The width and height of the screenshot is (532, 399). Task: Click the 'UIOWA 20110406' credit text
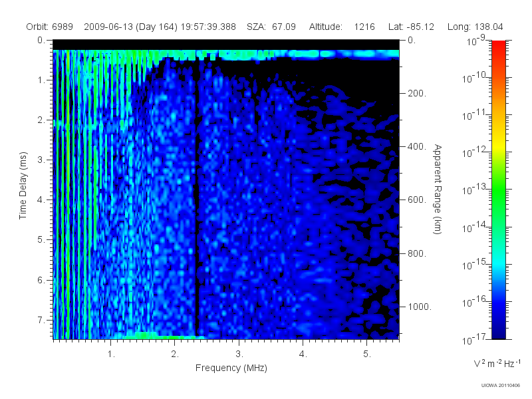[x=500, y=386]
